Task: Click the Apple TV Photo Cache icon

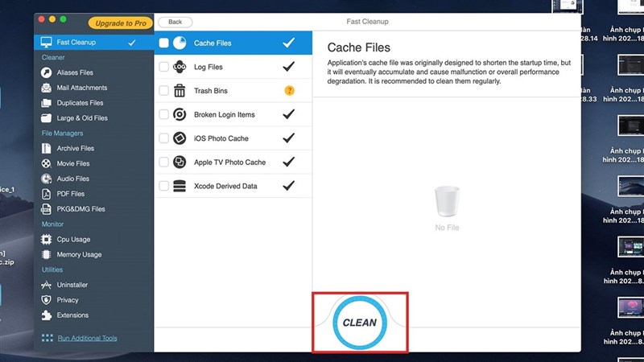Action: pos(180,162)
